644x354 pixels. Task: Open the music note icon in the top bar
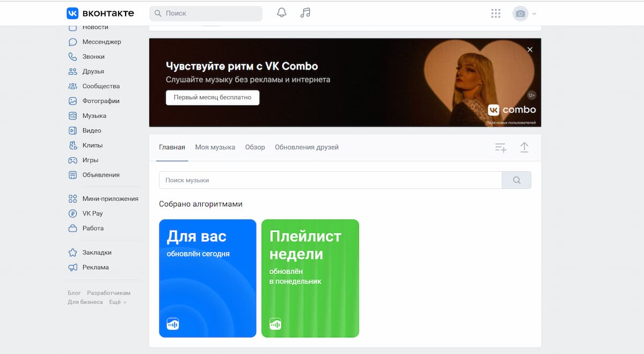(305, 12)
